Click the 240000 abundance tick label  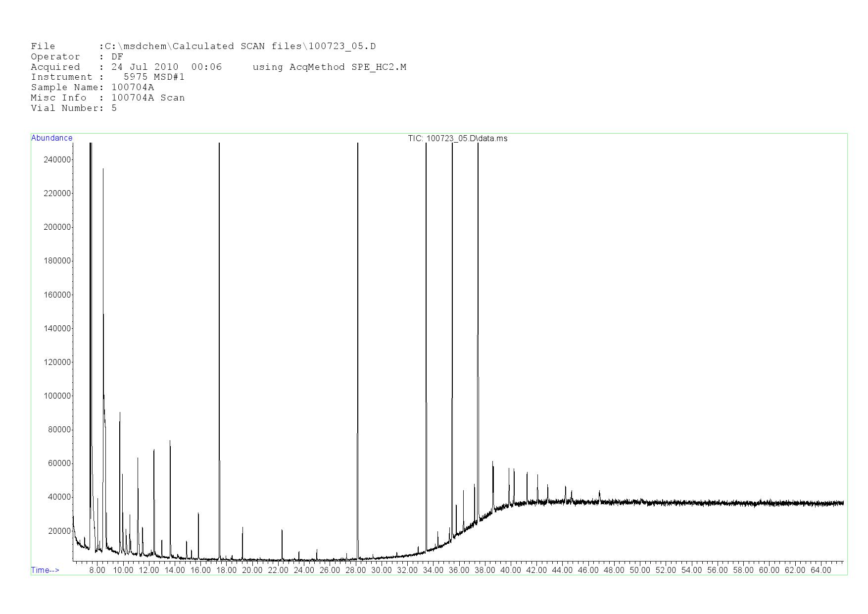click(x=57, y=159)
